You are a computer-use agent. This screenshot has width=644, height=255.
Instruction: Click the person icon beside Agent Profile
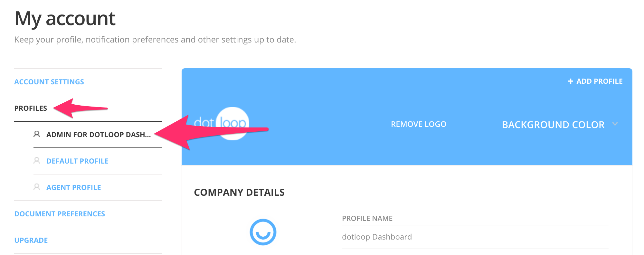[x=36, y=187]
